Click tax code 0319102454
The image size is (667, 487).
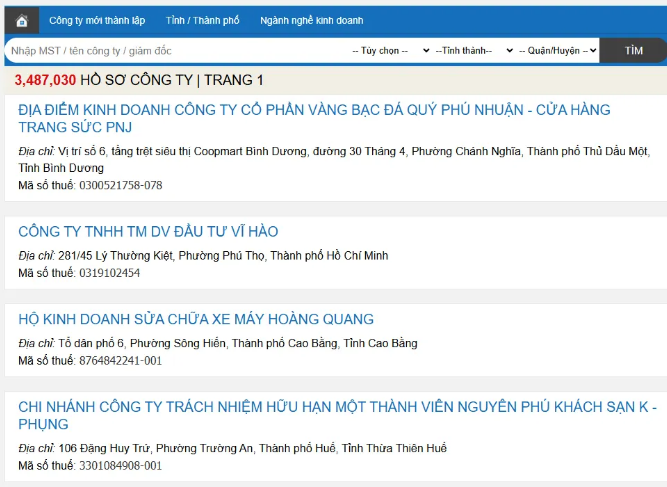[x=109, y=273]
